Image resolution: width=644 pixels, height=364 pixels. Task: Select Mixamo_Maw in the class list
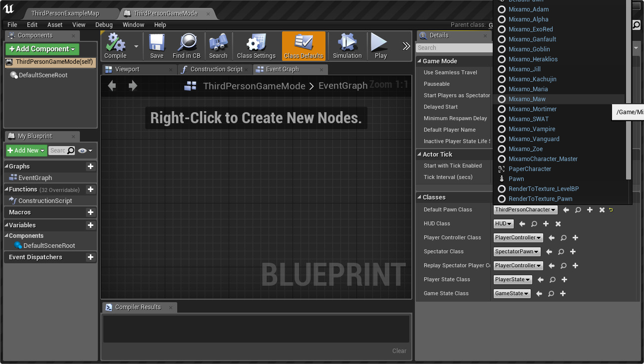pyautogui.click(x=527, y=99)
